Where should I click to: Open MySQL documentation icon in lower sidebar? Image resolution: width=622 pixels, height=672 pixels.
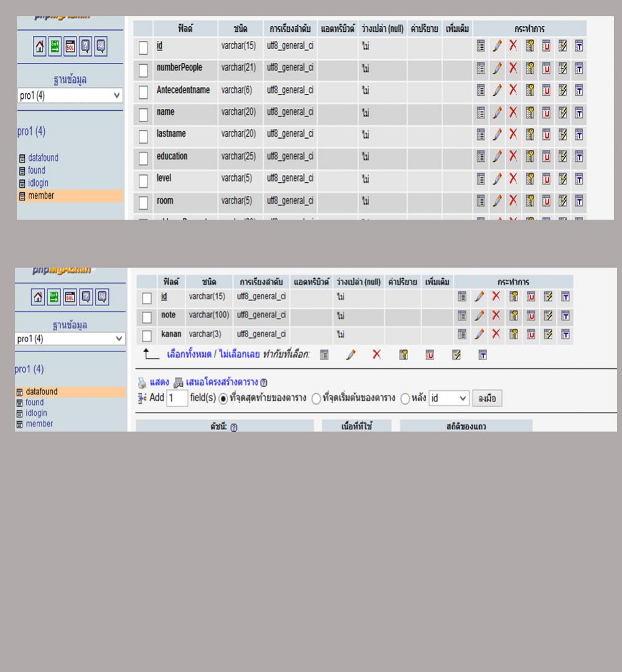tap(102, 297)
